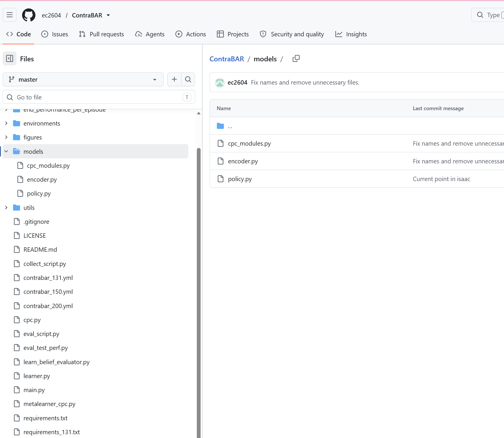Navigate to ContraBAR root in breadcrumb
Image resolution: width=504 pixels, height=438 pixels.
pyautogui.click(x=227, y=59)
